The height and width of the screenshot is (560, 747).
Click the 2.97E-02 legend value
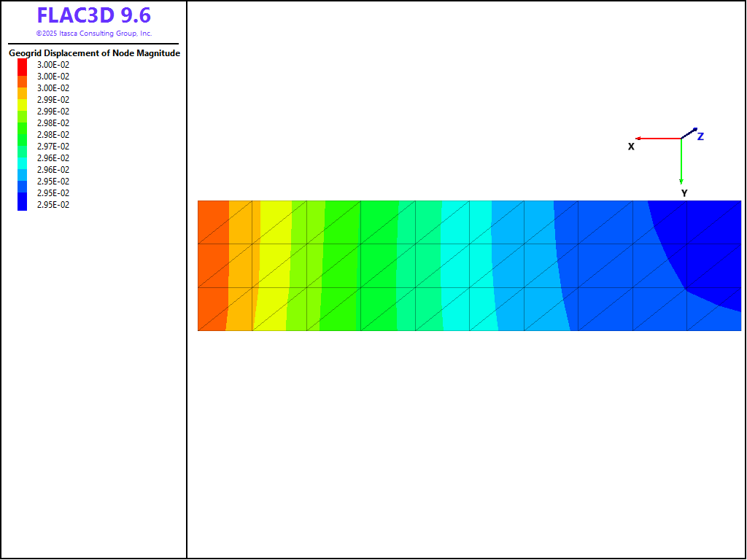53,147
